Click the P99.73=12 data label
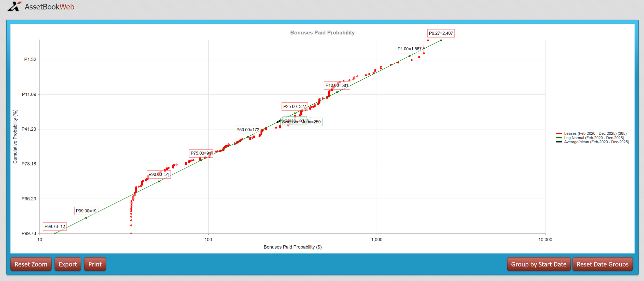 [54, 226]
